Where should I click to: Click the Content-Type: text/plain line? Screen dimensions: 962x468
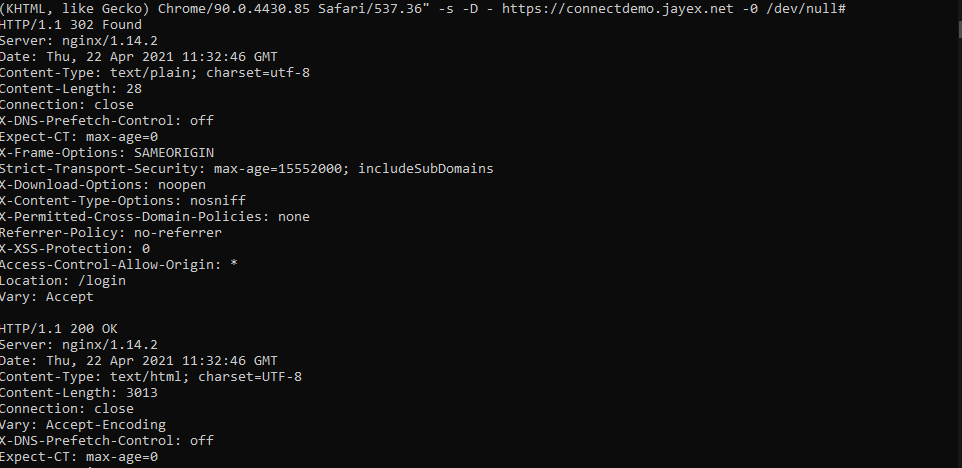[x=155, y=73]
